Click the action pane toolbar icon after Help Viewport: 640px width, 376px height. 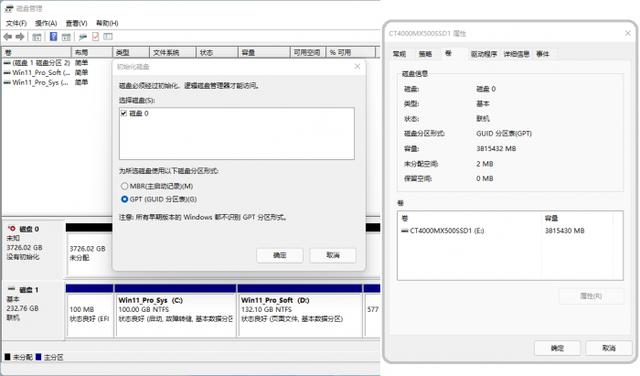click(x=66, y=37)
